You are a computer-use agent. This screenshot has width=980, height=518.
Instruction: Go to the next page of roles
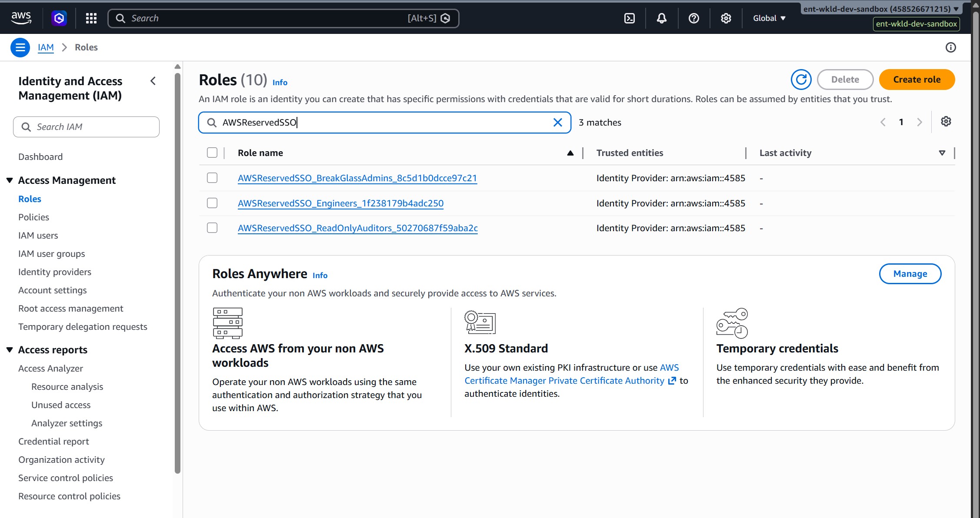point(919,122)
